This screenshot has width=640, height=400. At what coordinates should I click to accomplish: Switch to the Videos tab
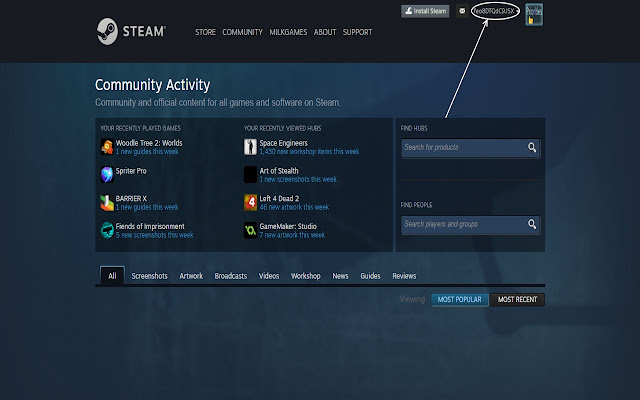click(269, 276)
